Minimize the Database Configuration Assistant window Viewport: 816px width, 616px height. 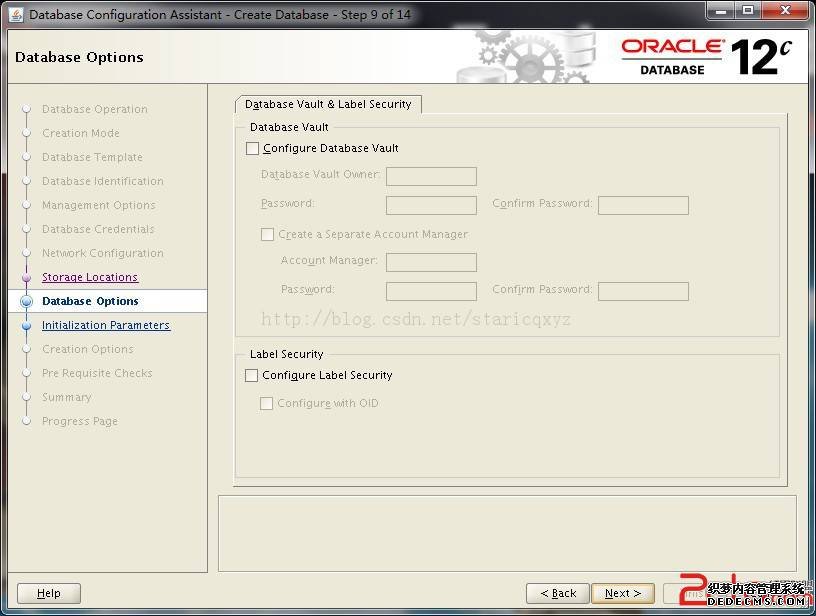pyautogui.click(x=720, y=11)
